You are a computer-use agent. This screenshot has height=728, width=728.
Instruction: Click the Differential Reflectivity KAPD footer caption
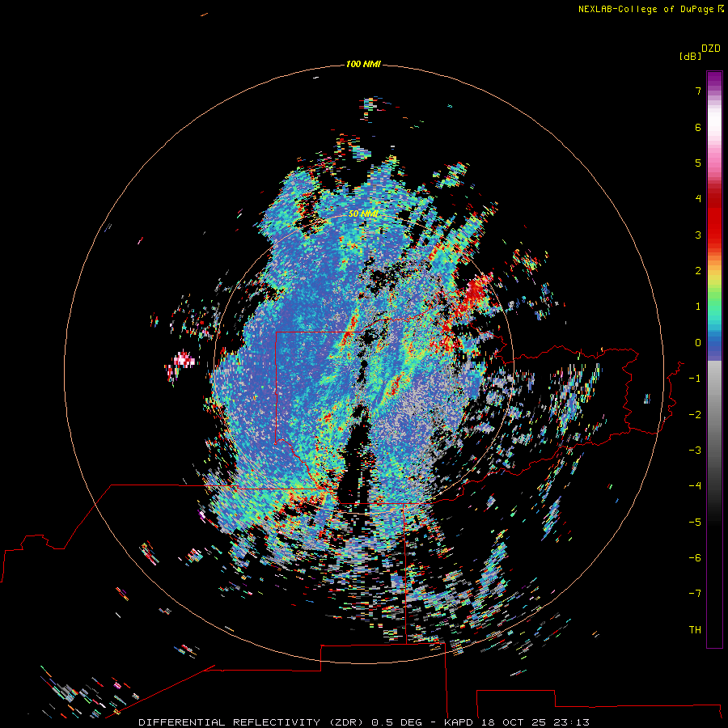[x=363, y=722]
